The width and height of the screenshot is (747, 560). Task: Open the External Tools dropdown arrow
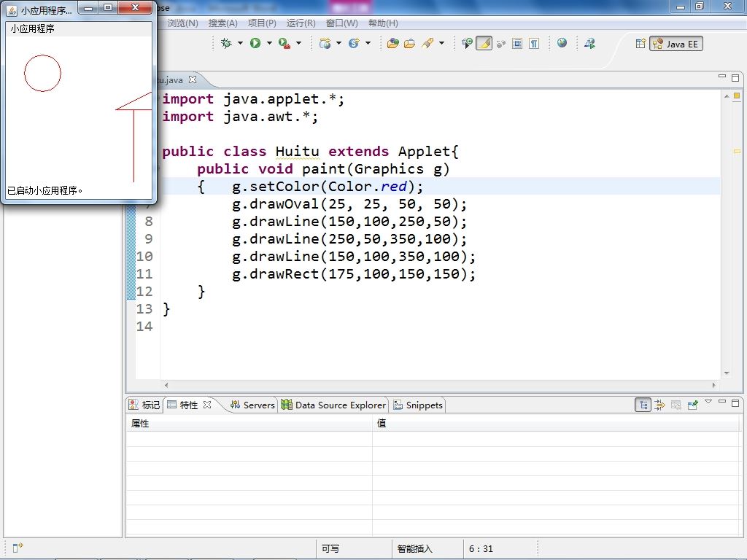[298, 43]
